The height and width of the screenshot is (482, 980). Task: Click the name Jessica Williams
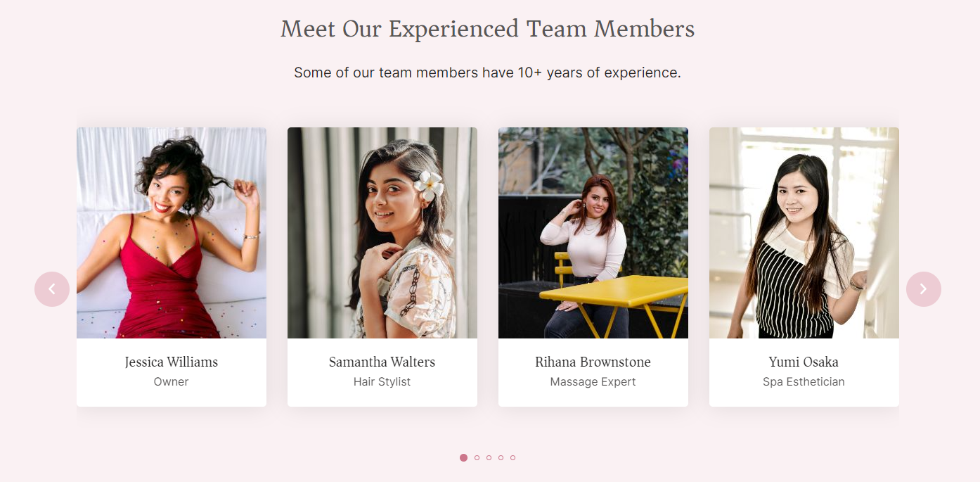pyautogui.click(x=171, y=362)
